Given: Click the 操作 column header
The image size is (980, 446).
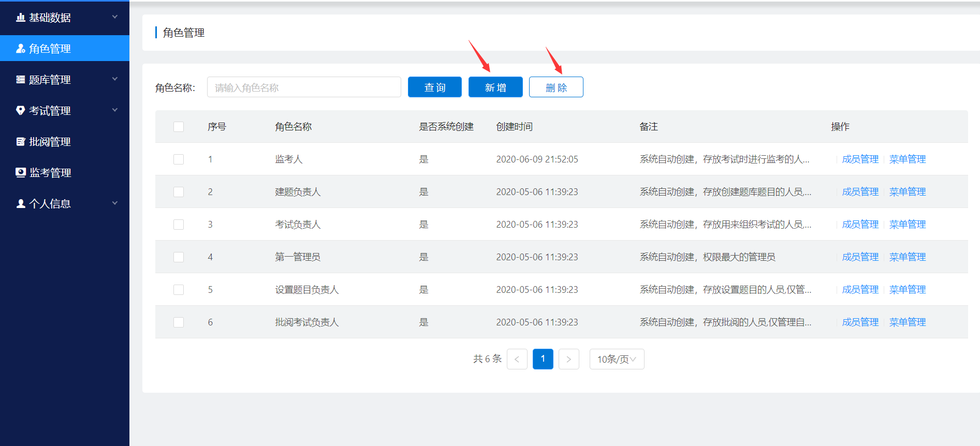Looking at the screenshot, I should 840,127.
